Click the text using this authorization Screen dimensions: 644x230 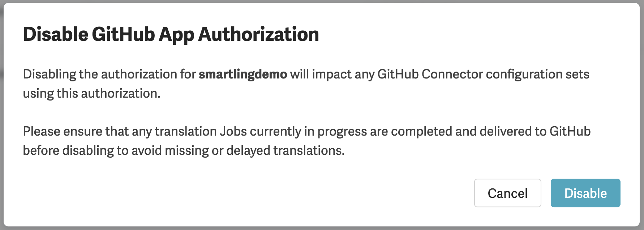91,93
